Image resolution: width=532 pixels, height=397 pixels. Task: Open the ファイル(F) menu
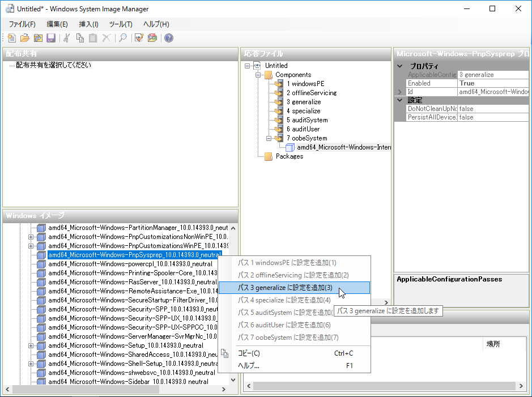point(22,24)
